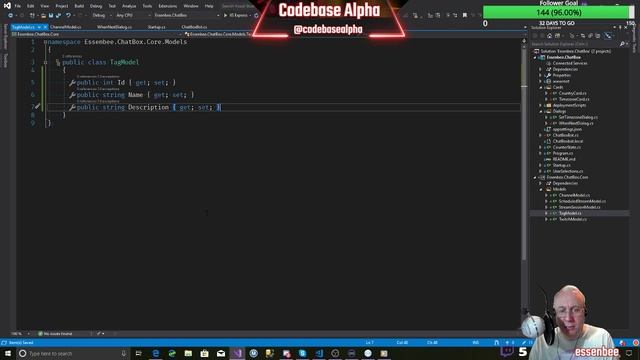Open the View menu

pos(44,6)
